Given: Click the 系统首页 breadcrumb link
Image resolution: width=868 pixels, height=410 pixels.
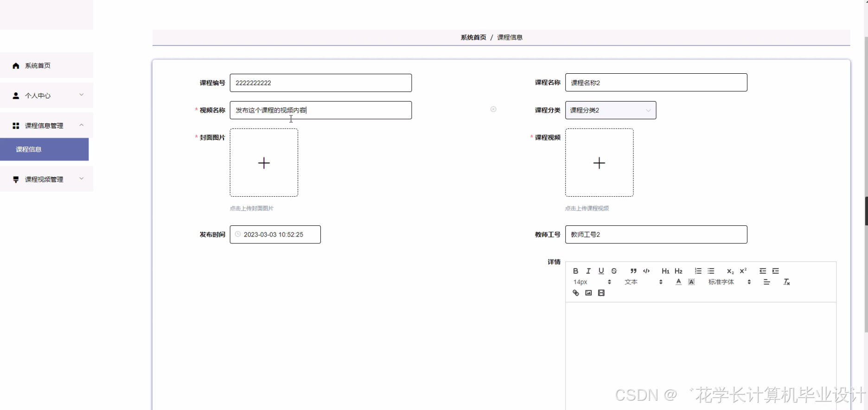Looking at the screenshot, I should (473, 38).
